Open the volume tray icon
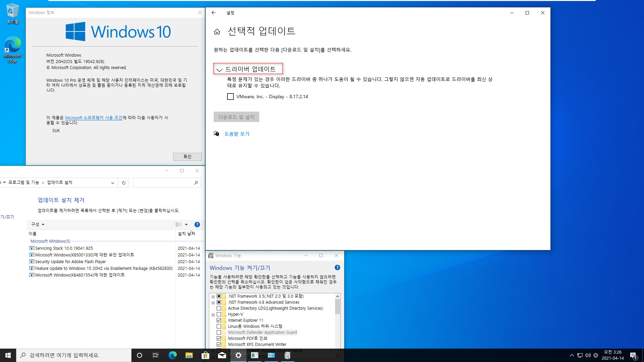644x362 pixels. (588, 355)
